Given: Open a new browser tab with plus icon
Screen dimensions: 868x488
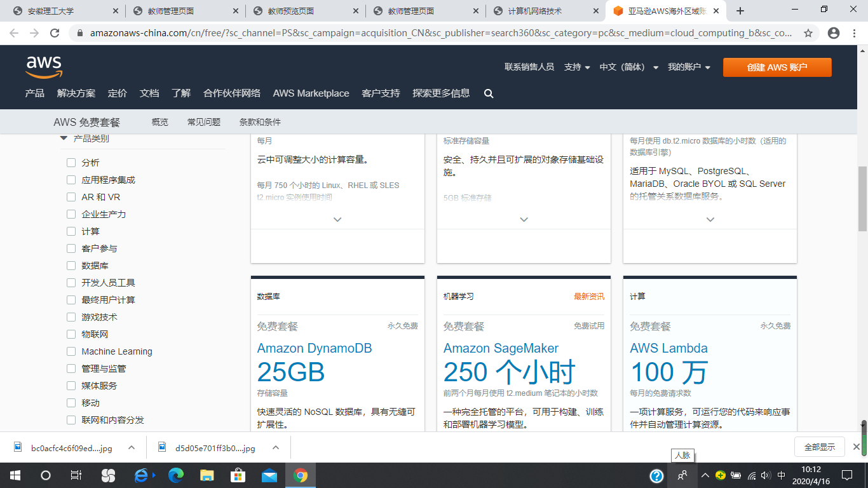Looking at the screenshot, I should point(740,11).
